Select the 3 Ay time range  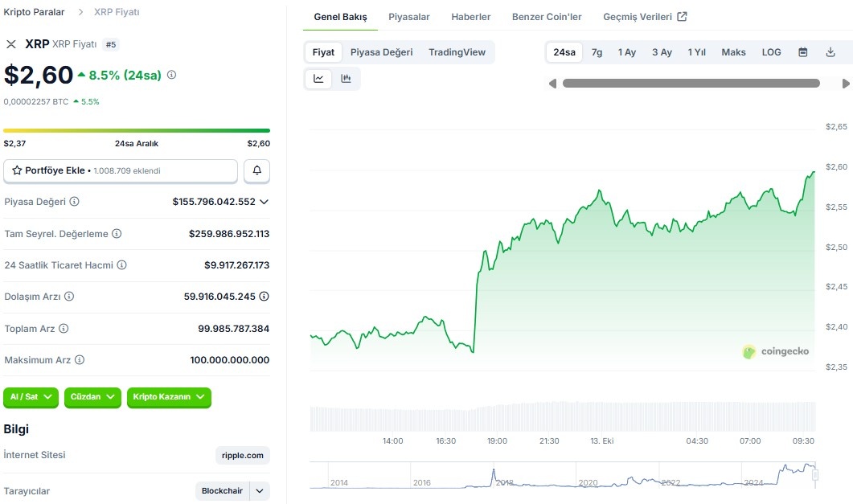[x=662, y=52]
